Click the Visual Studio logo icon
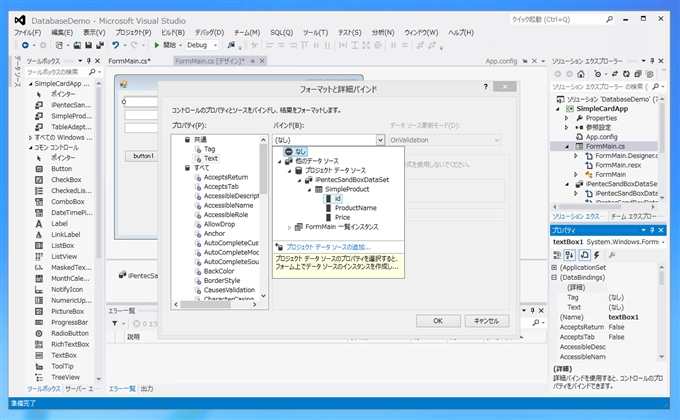 click(20, 20)
